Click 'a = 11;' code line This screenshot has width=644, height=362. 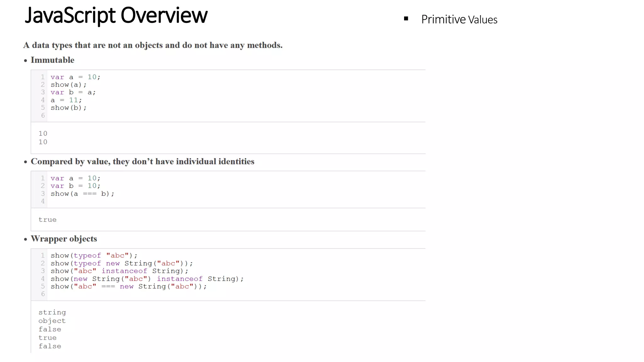tap(66, 100)
